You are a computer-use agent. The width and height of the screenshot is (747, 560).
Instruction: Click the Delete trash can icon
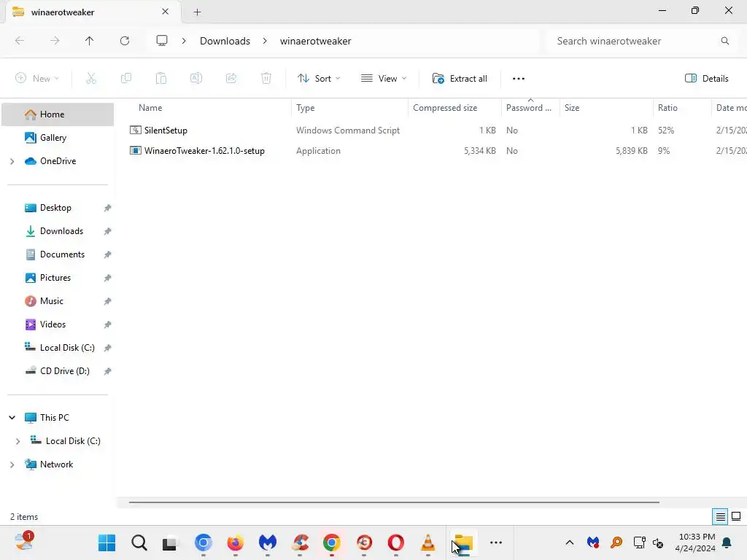(x=266, y=79)
